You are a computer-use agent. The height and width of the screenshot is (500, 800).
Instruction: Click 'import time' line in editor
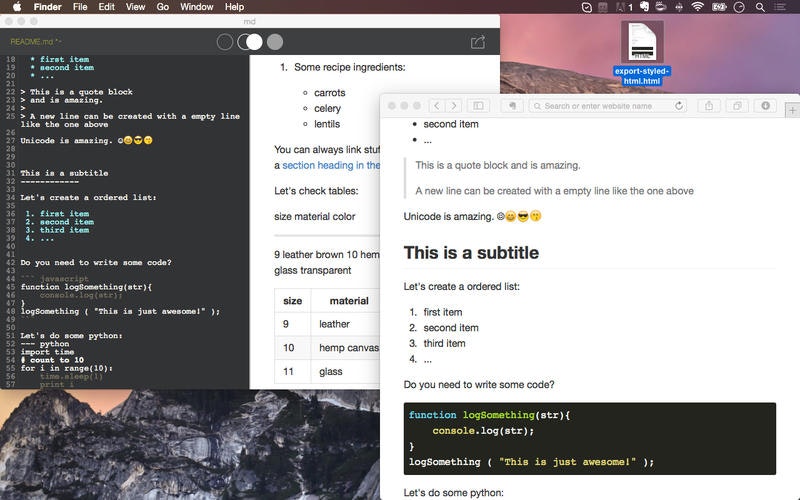pyautogui.click(x=47, y=352)
